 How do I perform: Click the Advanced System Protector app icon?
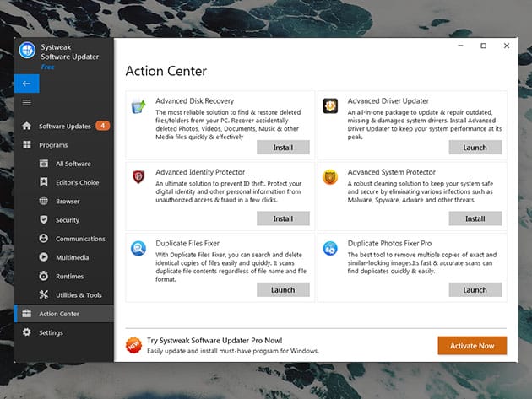(330, 177)
